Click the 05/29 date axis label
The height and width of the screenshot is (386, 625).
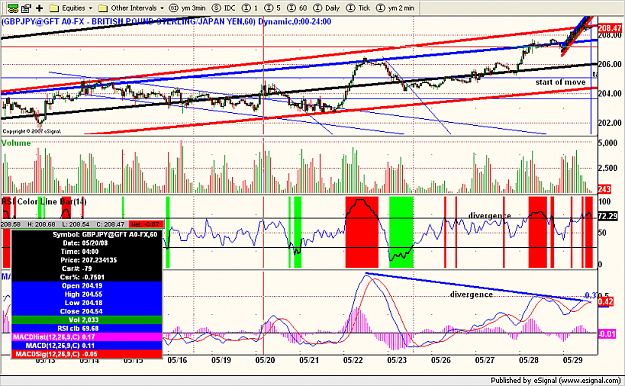[x=572, y=360]
